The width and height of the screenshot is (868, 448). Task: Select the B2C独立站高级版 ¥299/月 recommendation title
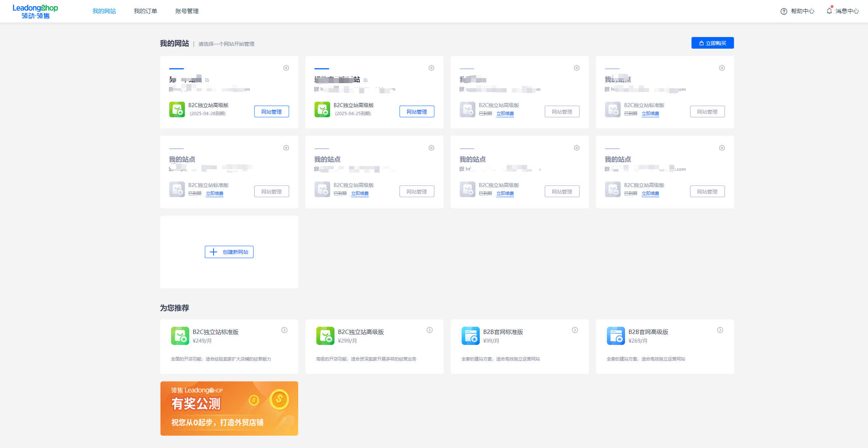point(361,332)
